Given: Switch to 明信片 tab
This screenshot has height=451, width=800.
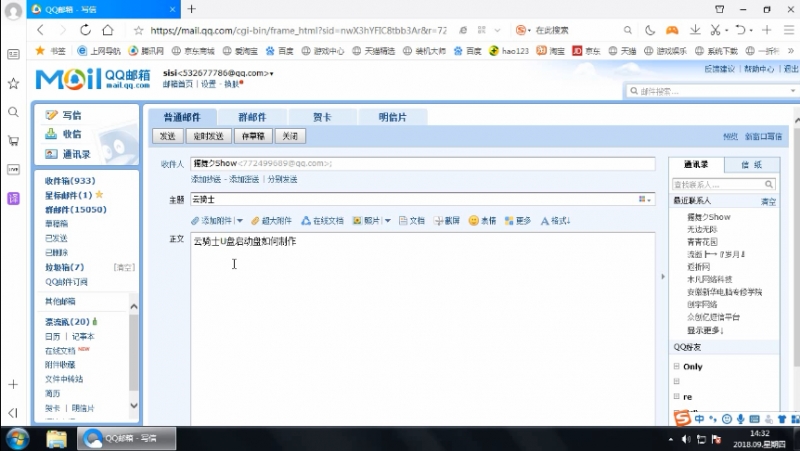Looking at the screenshot, I should (x=392, y=117).
